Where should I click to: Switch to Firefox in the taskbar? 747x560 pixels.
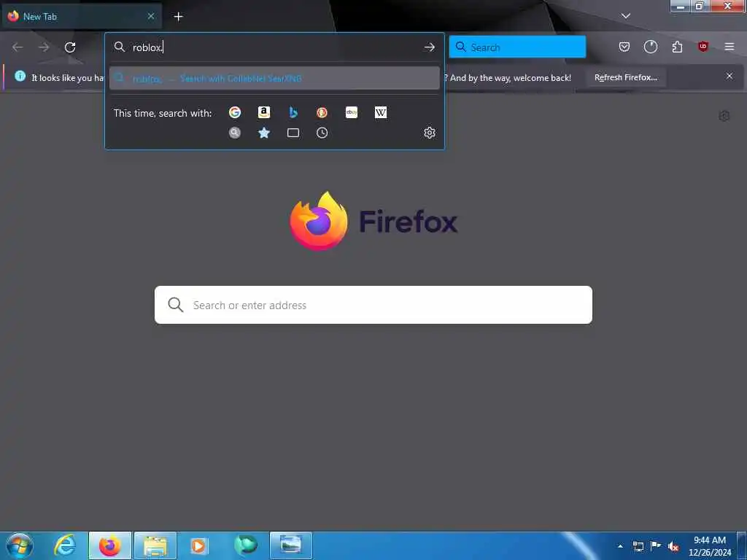point(109,545)
